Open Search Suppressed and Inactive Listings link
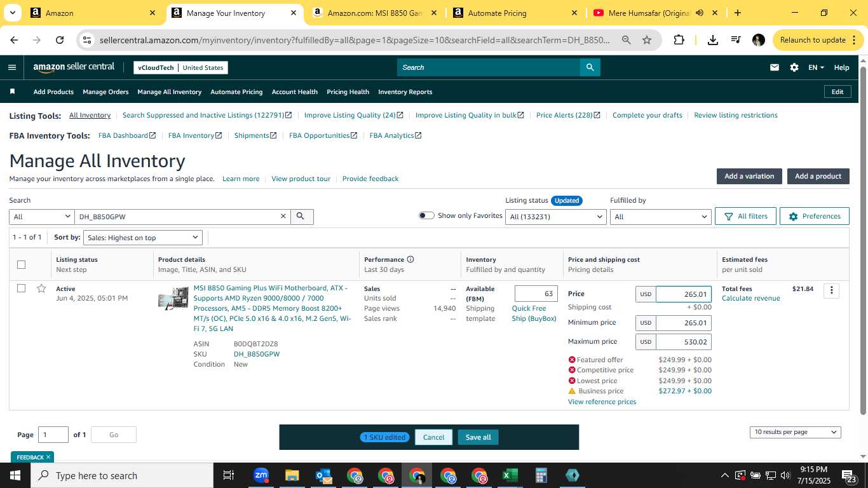868x488 pixels. 207,115
